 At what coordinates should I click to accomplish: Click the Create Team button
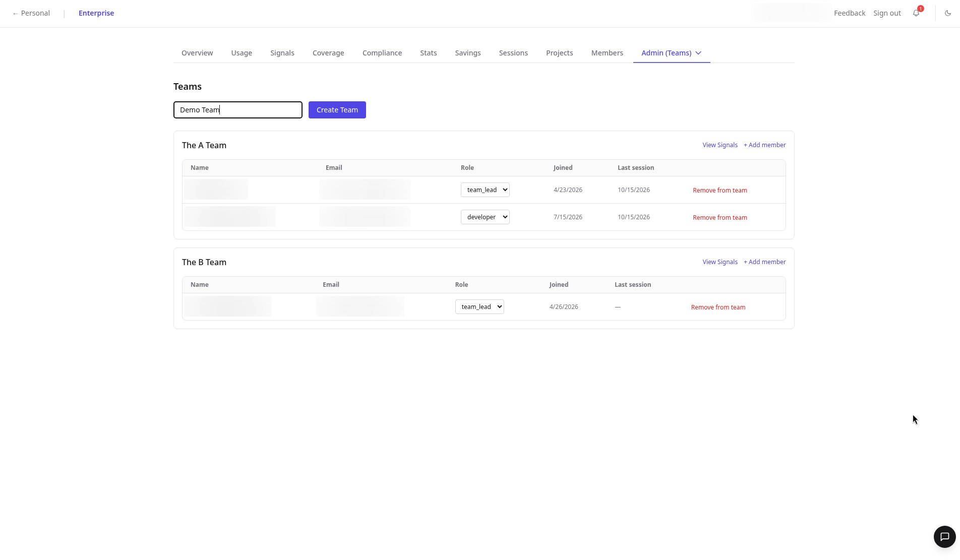(x=337, y=110)
